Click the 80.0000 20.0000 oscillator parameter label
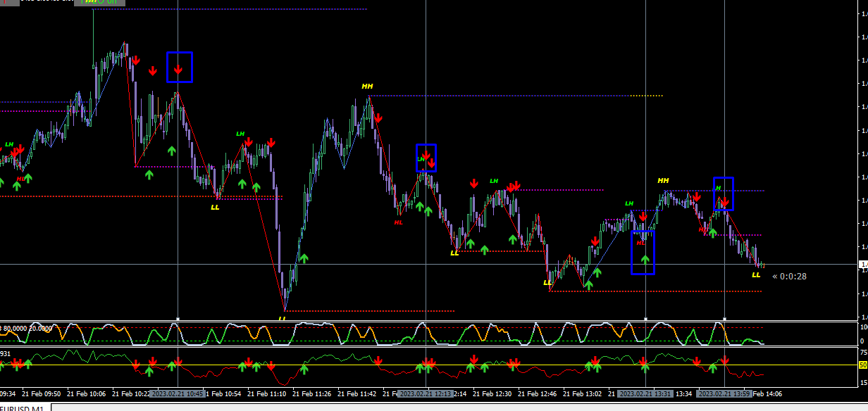The height and width of the screenshot is (411, 868). pyautogui.click(x=27, y=328)
